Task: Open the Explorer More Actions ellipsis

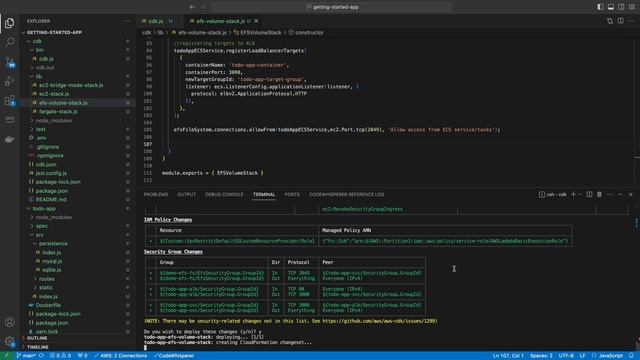Action: pyautogui.click(x=127, y=21)
